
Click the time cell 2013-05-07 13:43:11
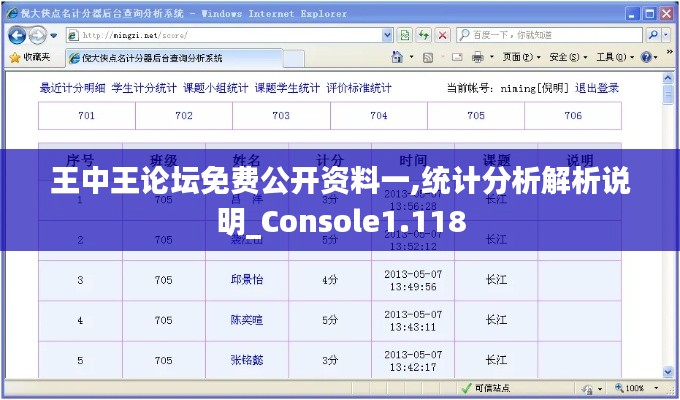[413, 321]
